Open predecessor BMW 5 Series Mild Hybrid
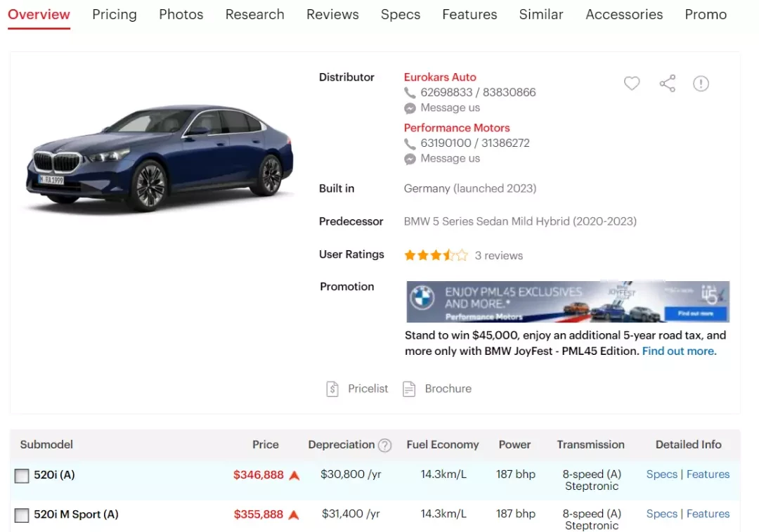The height and width of the screenshot is (532, 759). click(520, 221)
